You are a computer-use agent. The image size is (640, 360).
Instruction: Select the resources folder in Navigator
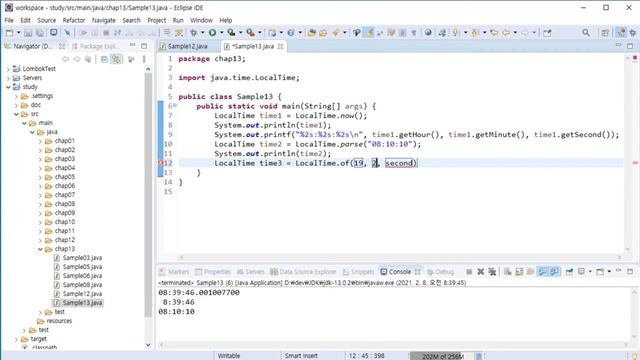pos(59,321)
